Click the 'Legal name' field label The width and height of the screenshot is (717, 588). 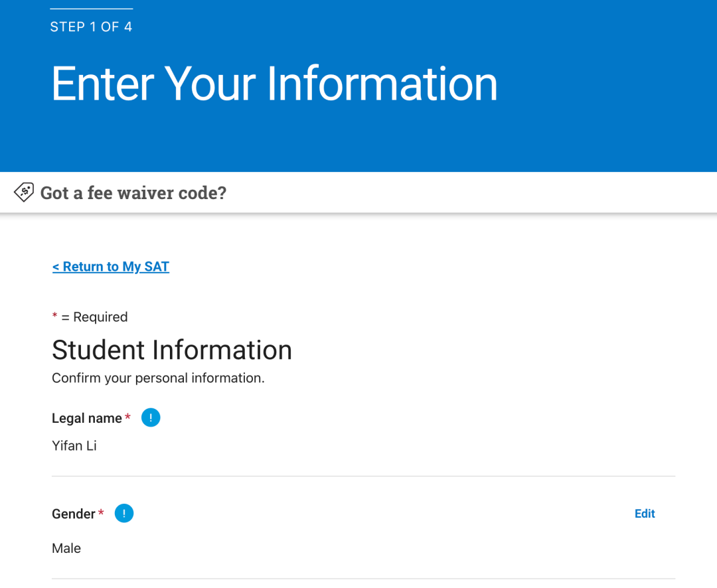pyautogui.click(x=87, y=418)
